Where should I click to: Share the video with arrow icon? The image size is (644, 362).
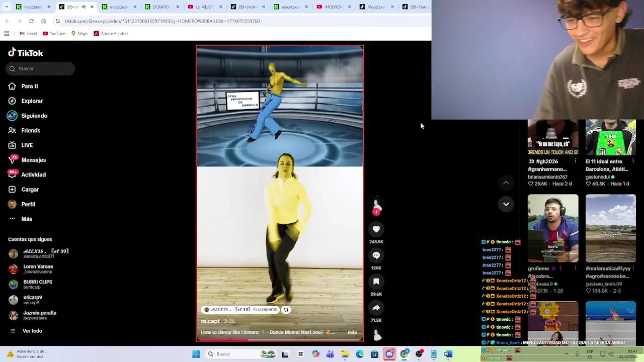(x=376, y=308)
